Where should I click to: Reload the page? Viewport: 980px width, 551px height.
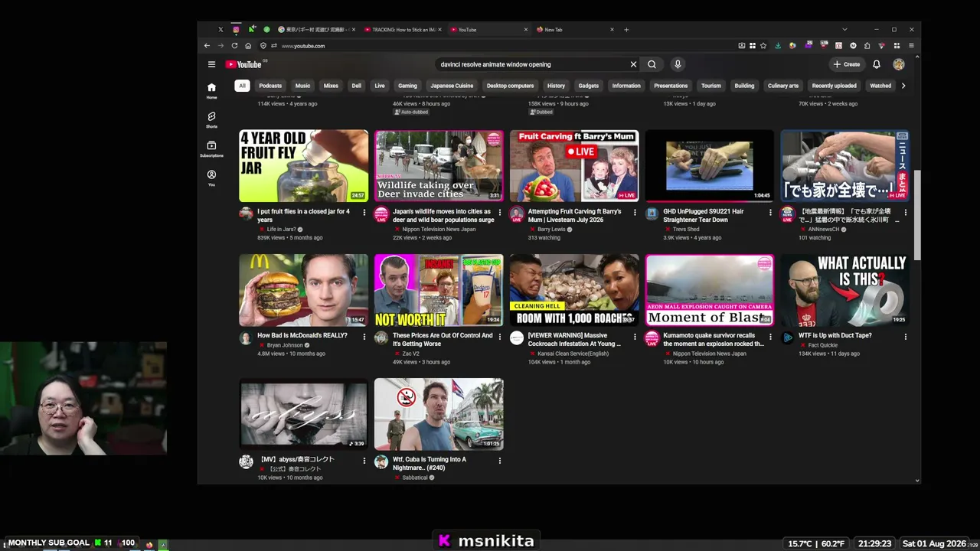[x=234, y=46]
